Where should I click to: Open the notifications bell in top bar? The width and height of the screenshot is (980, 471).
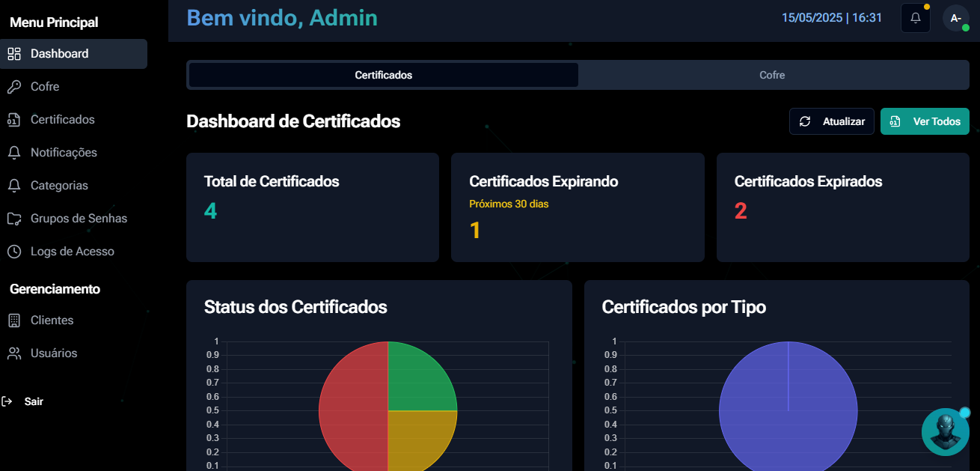point(914,17)
